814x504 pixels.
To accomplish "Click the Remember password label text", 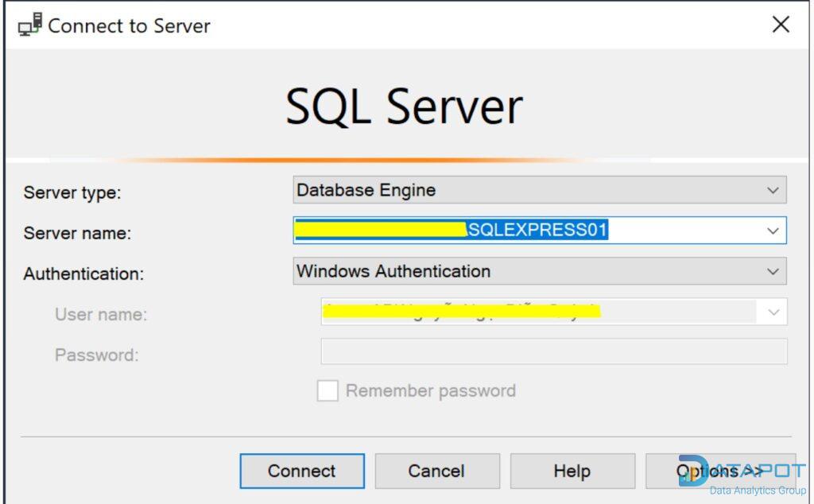I will click(430, 391).
